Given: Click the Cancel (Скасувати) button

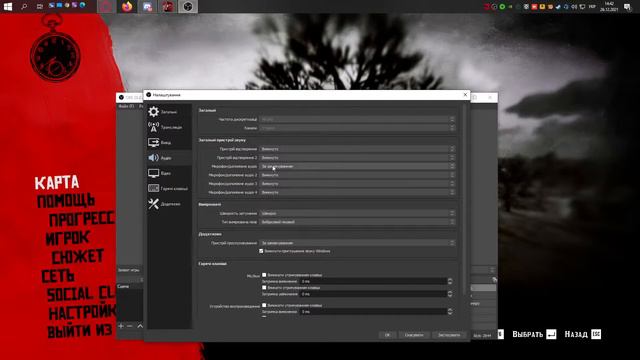Looking at the screenshot, I should tap(414, 335).
